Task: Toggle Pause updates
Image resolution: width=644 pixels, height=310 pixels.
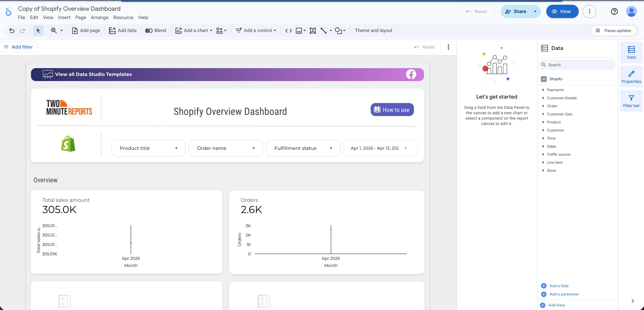Action: click(614, 30)
